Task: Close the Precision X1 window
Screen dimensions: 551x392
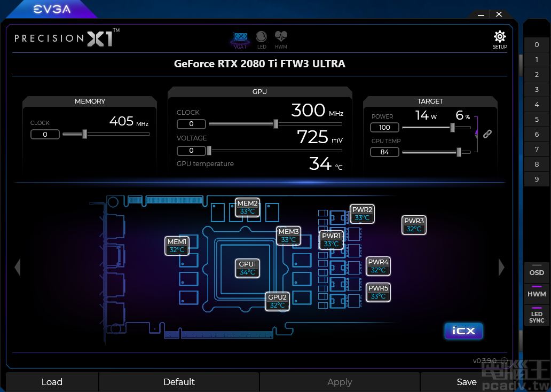Action: 499,14
